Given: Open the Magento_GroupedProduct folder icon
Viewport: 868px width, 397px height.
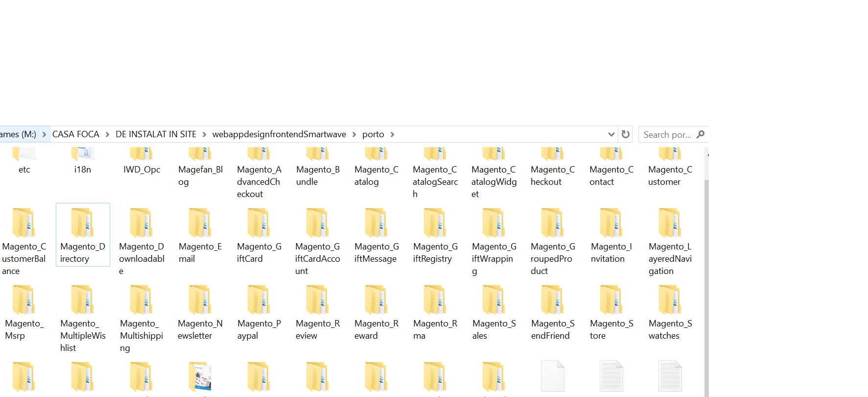Looking at the screenshot, I should [552, 223].
